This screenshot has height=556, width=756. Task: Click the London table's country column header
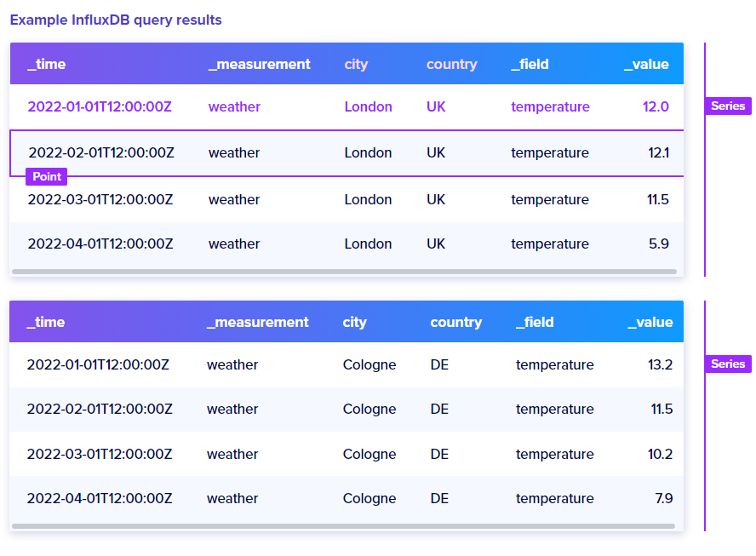452,64
